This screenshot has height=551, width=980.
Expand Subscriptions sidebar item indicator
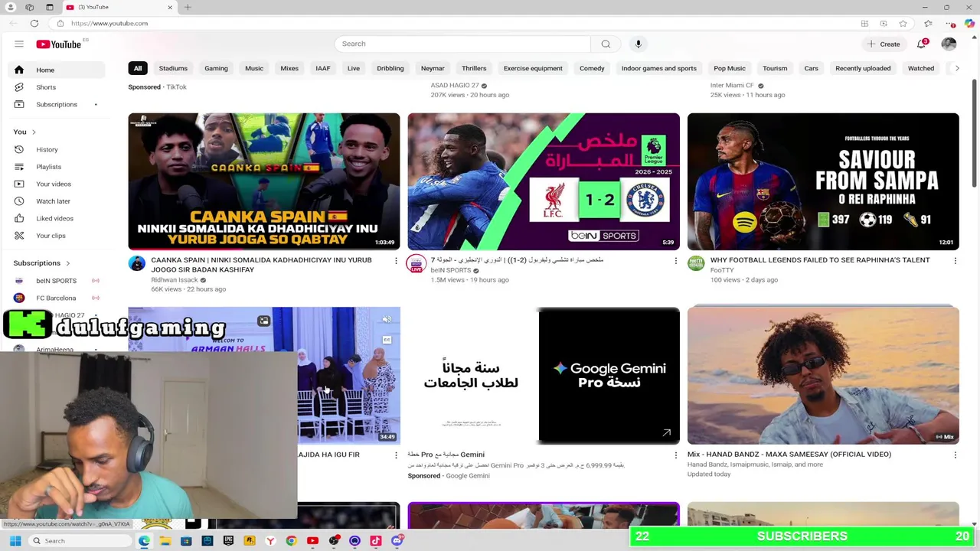point(96,104)
